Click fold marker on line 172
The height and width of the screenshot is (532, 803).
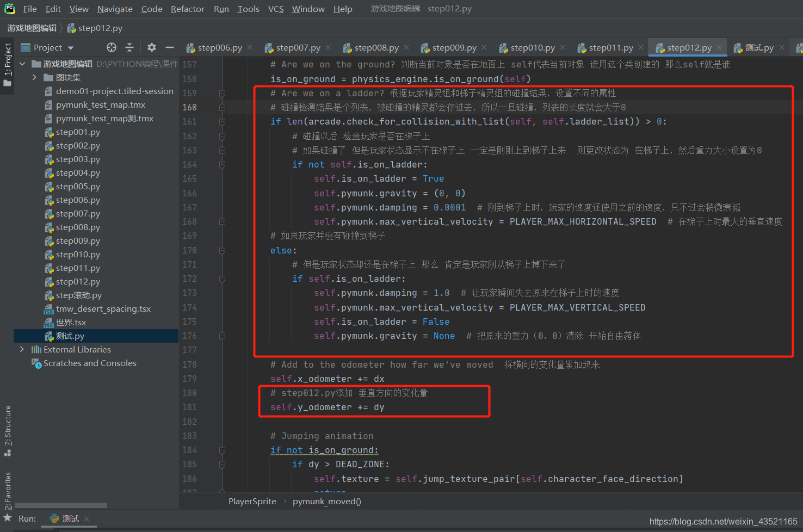[x=222, y=279]
